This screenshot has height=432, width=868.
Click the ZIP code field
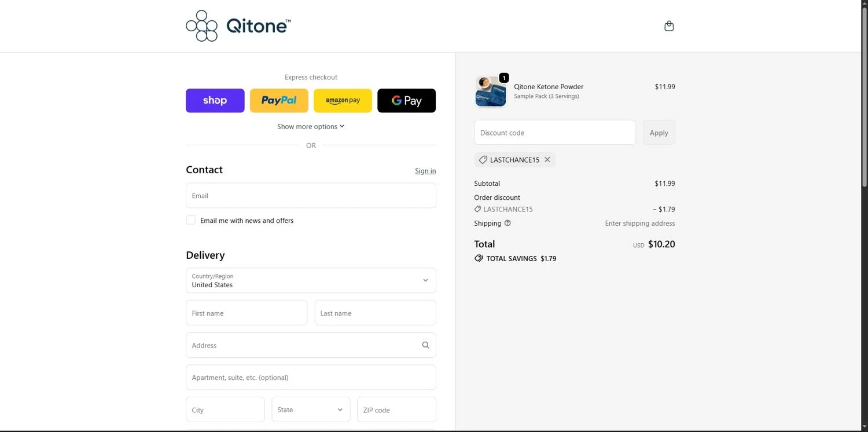click(x=396, y=409)
